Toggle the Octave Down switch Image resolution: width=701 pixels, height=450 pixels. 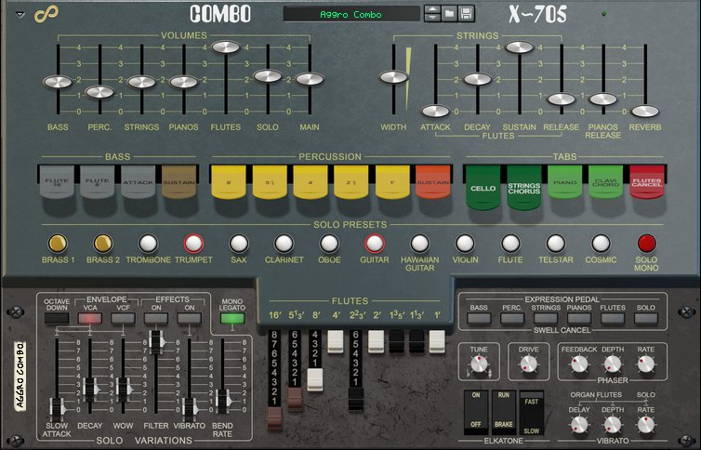tap(57, 318)
